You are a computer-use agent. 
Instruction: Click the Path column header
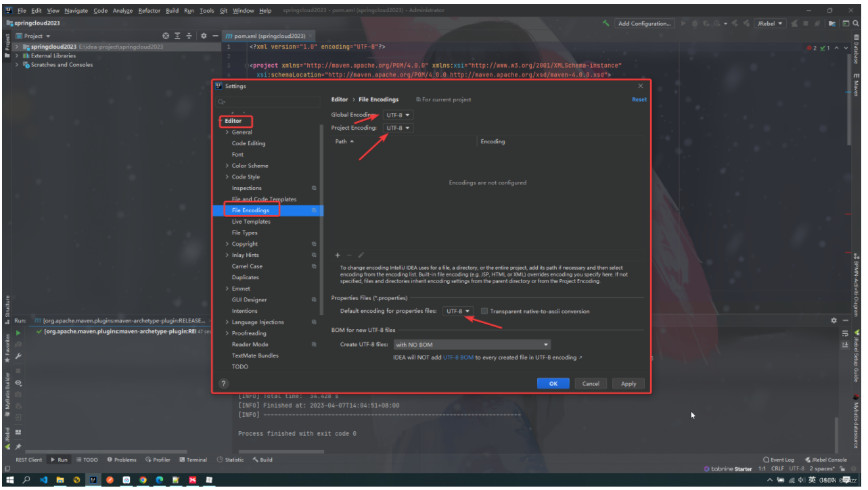344,141
